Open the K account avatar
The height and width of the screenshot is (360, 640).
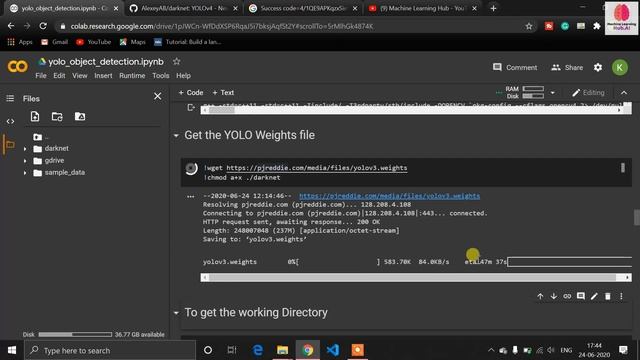point(619,67)
